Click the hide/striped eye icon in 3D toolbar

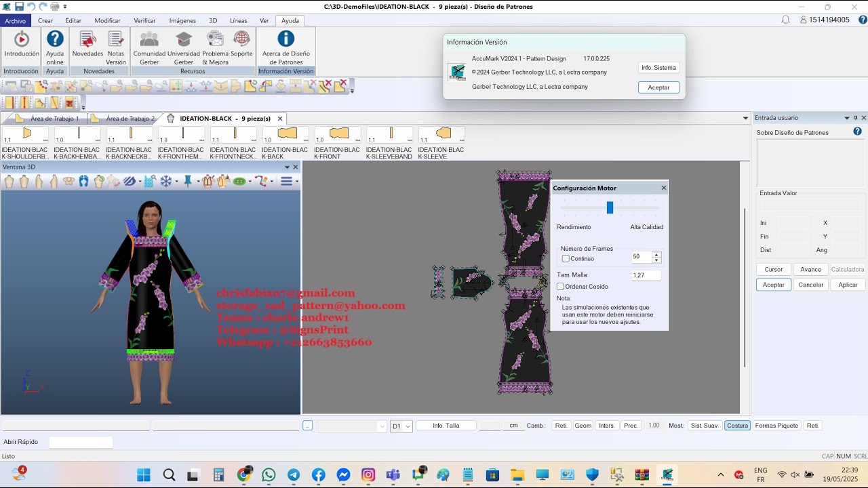pos(130,182)
